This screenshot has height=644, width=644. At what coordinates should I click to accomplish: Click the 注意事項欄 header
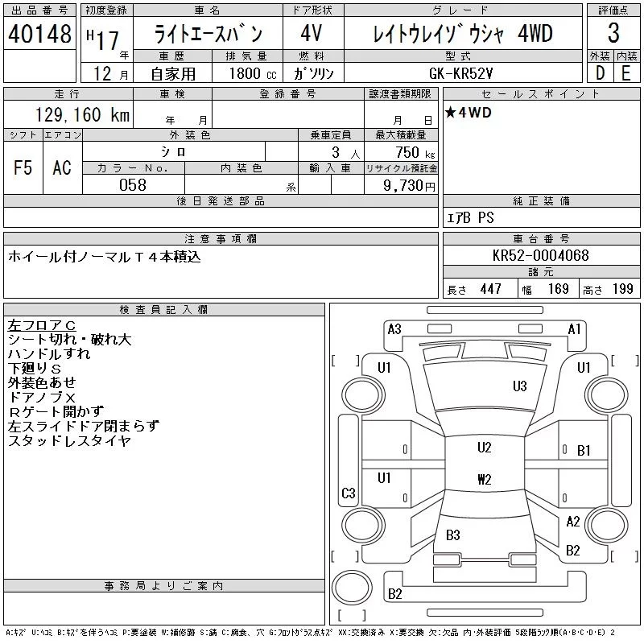click(x=221, y=239)
